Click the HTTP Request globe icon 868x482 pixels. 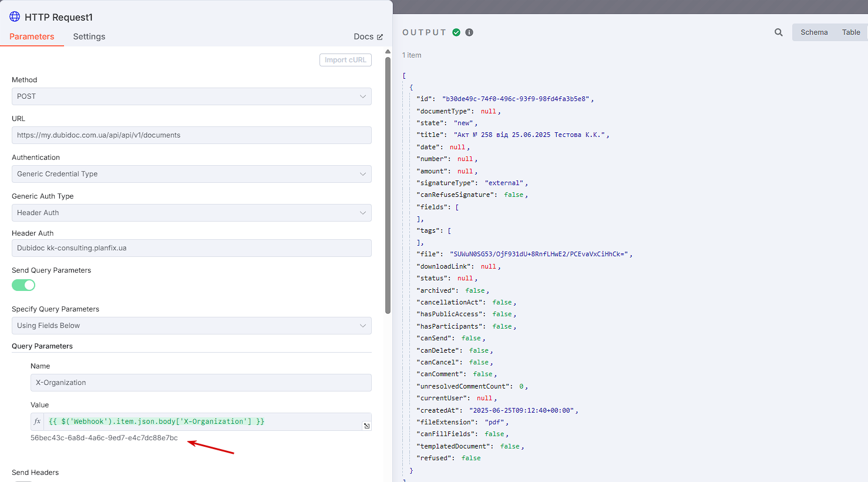tap(15, 16)
